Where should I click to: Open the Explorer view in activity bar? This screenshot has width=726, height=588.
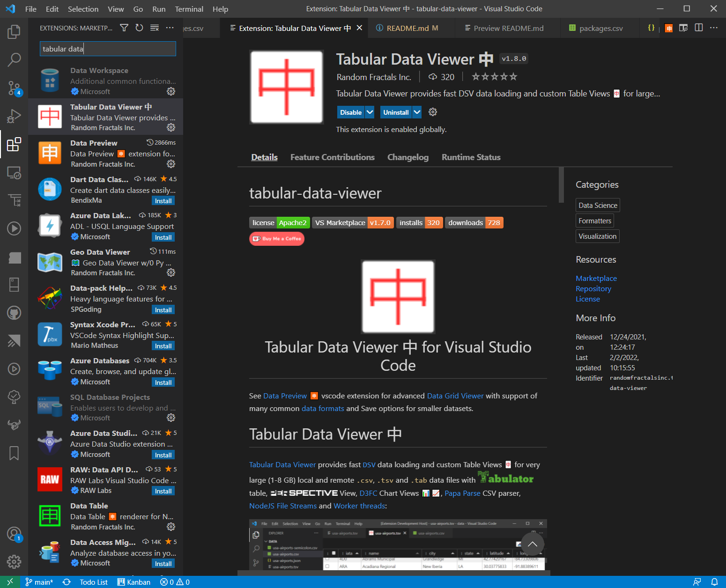pos(14,32)
